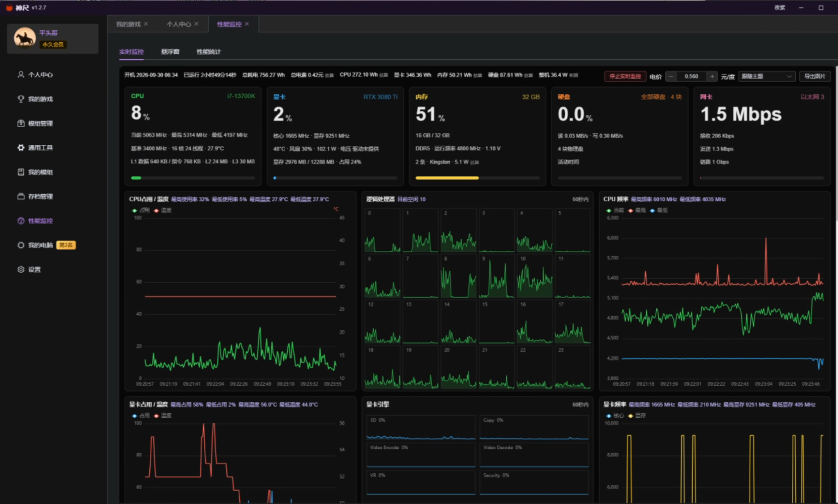Toggle 温度 legend in CPU占用/温度 chart
The width and height of the screenshot is (838, 504).
tap(162, 210)
